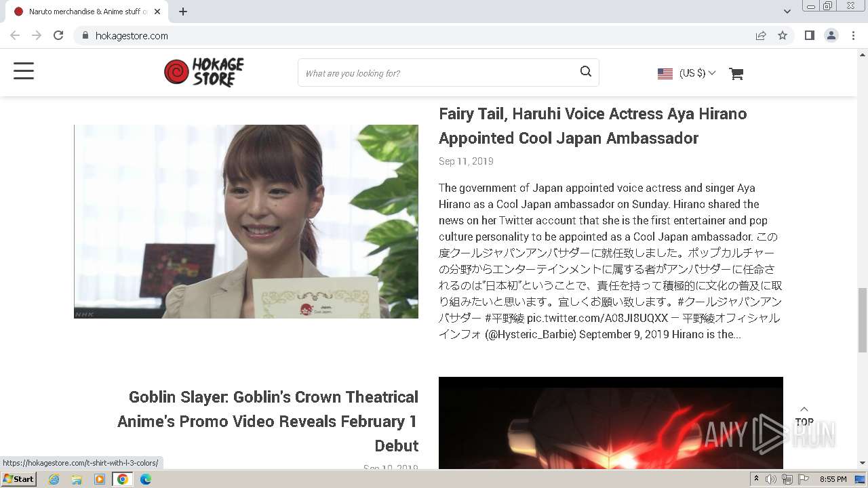The image size is (868, 488).
Task: Show hidden system tray icons
Action: [757, 479]
